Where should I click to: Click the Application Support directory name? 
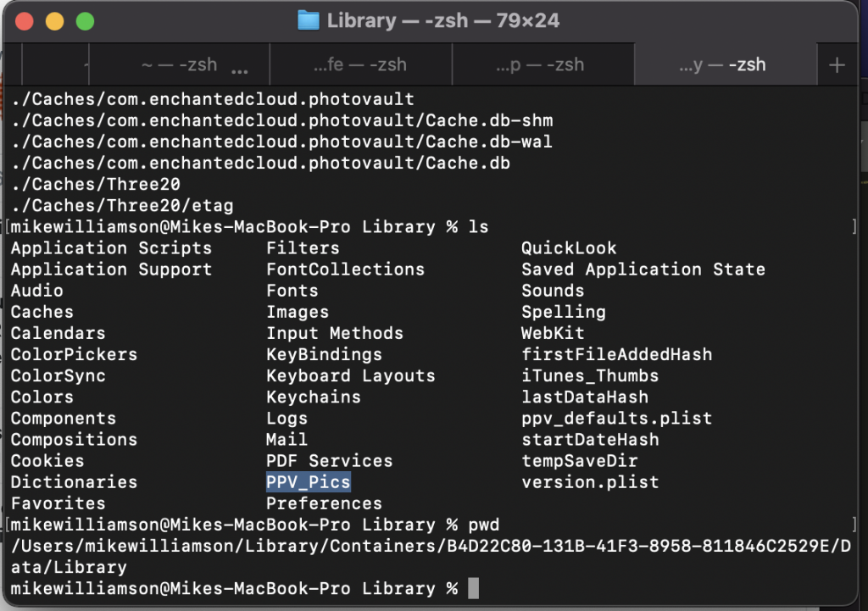(111, 269)
